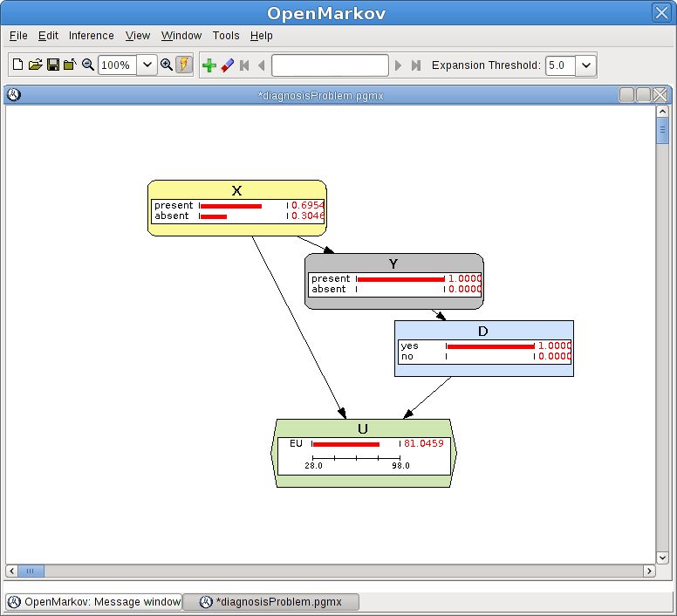Click the eraser icon to remove findings
Screen dimensions: 677x616
point(227,65)
